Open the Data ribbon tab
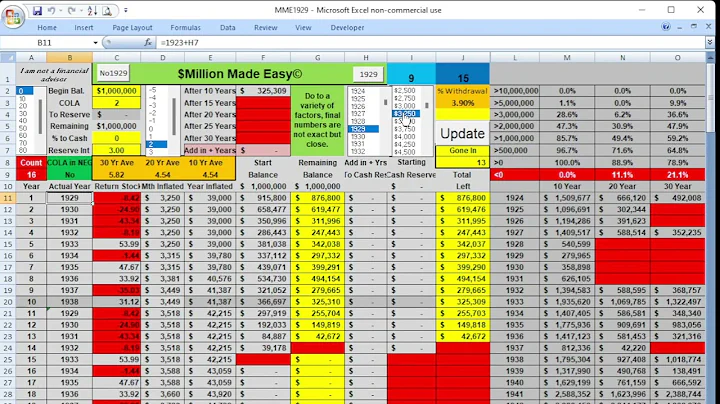The image size is (720, 404). pyautogui.click(x=227, y=28)
